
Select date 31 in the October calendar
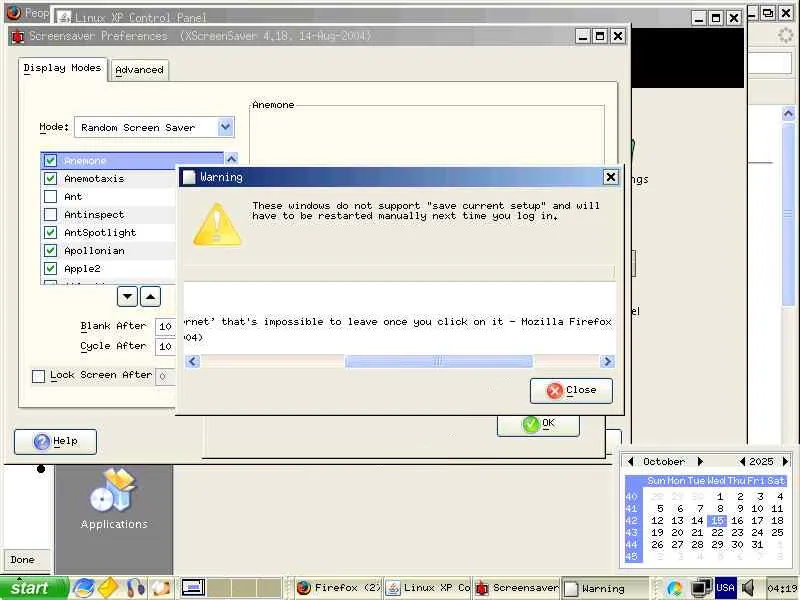click(758, 544)
